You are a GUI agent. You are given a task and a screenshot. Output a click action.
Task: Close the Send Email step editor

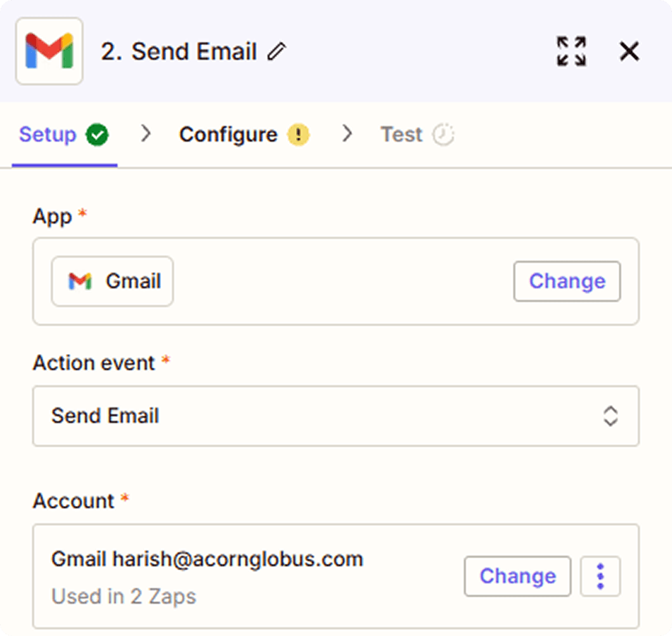[628, 51]
